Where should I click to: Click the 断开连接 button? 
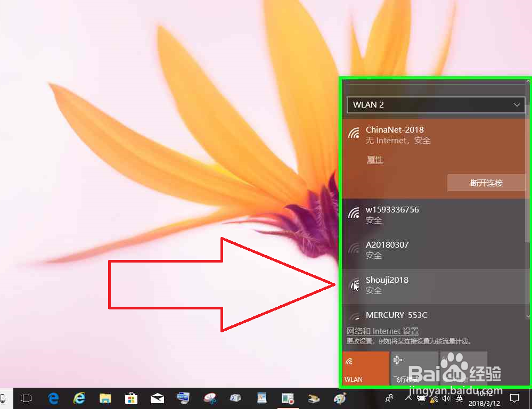[486, 183]
